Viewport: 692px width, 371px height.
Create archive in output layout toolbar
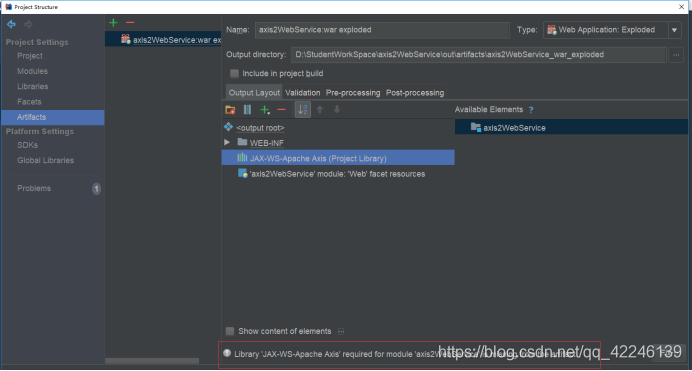tap(247, 110)
